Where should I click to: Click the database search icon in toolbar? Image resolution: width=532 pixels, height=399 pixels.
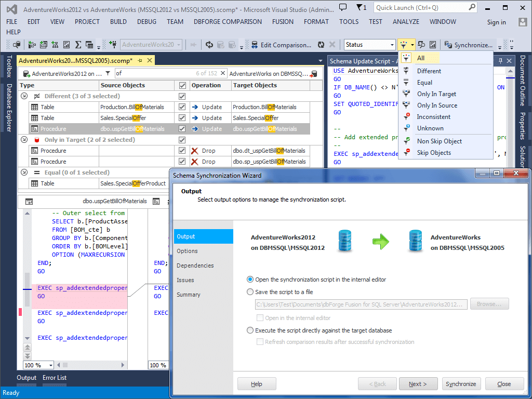17,45
